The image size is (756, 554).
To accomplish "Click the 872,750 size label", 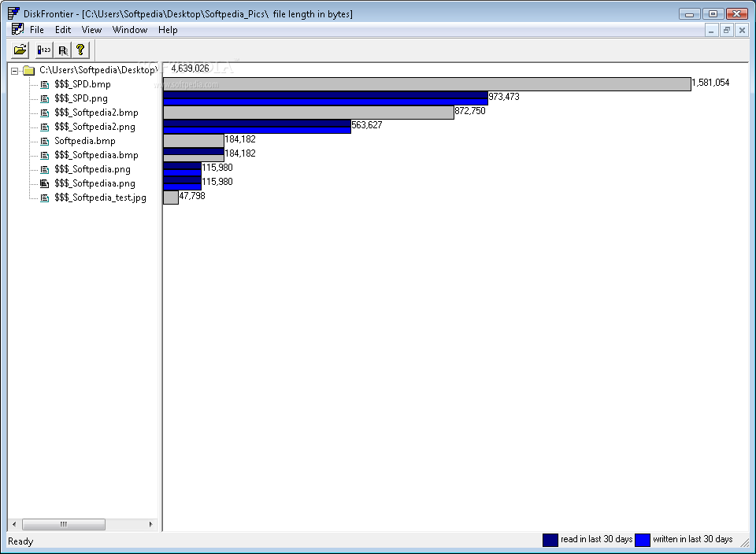I will tap(470, 111).
